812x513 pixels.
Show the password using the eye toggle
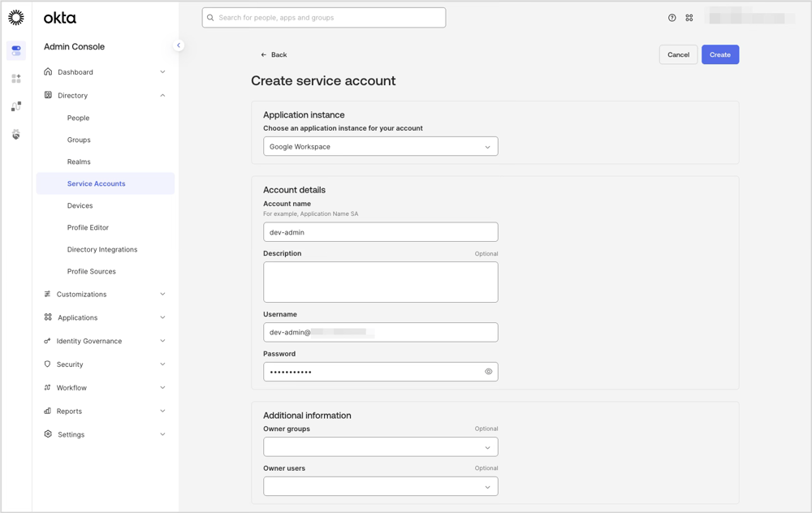[488, 371]
